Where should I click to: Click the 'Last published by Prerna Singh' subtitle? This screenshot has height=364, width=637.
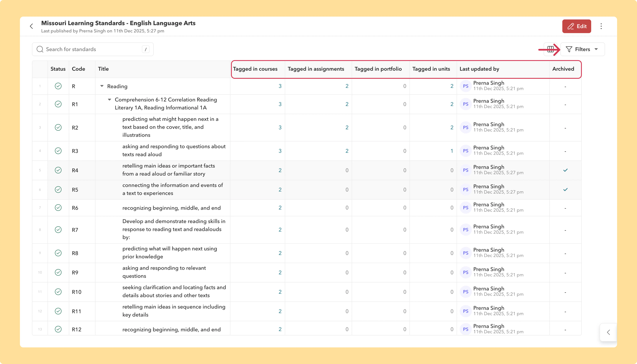click(x=103, y=31)
